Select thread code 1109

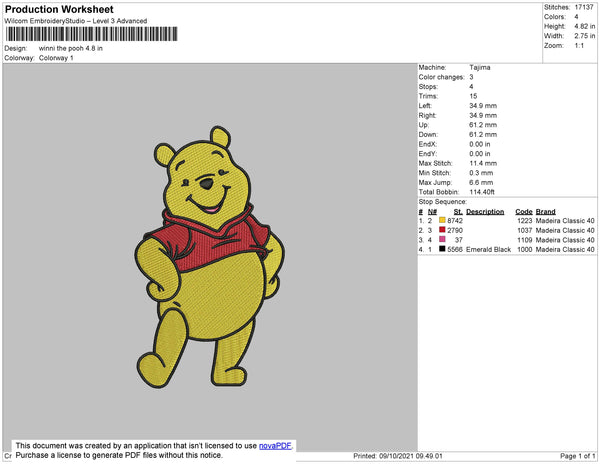pyautogui.click(x=525, y=240)
